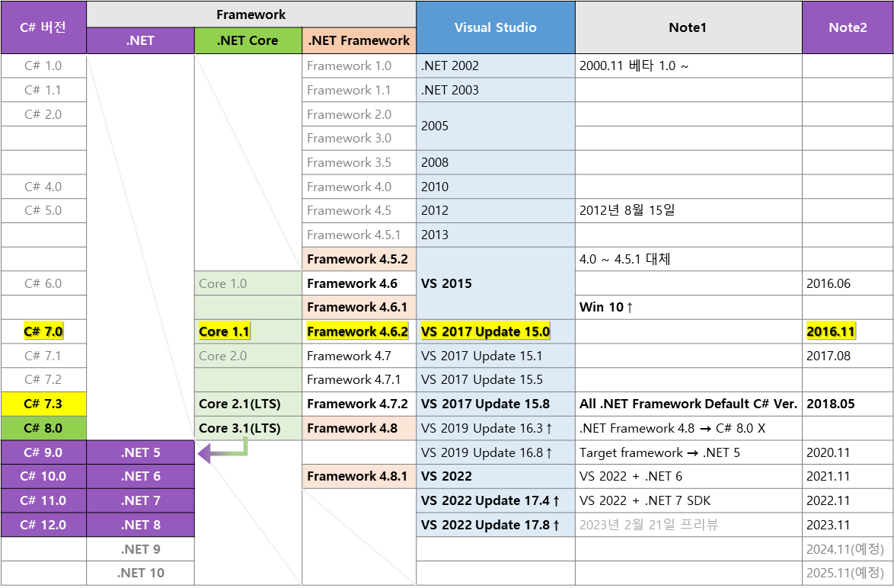Click the grey '.NET 9' cell

(140, 549)
